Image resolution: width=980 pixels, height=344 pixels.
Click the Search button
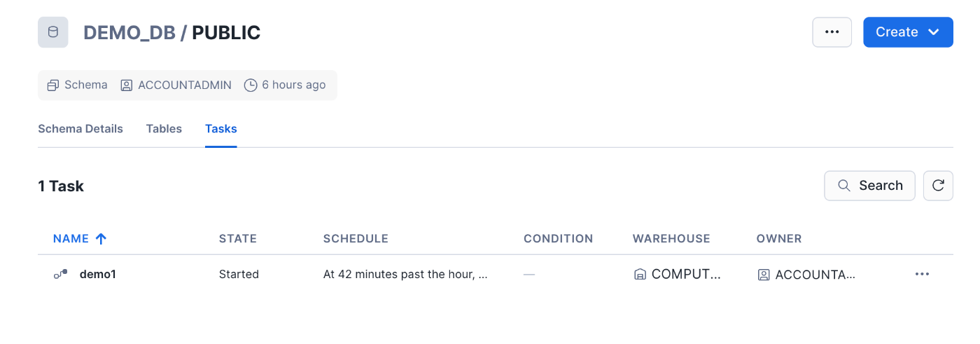[869, 186]
